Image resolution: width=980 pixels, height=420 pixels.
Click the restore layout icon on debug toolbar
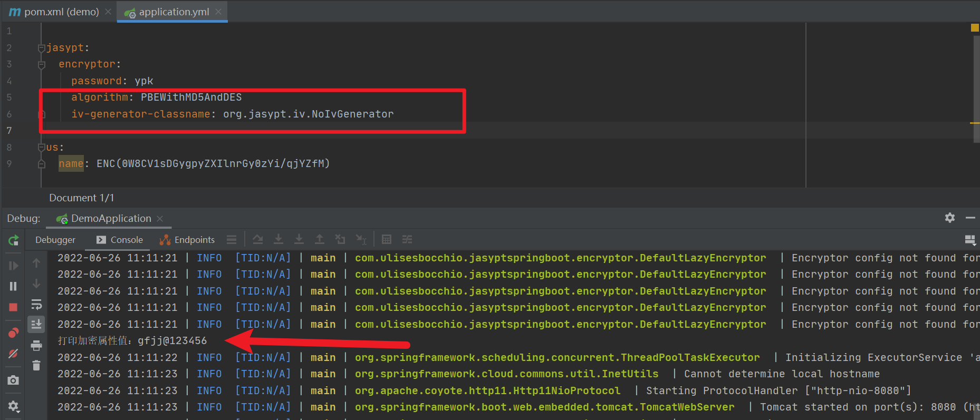[x=971, y=240]
